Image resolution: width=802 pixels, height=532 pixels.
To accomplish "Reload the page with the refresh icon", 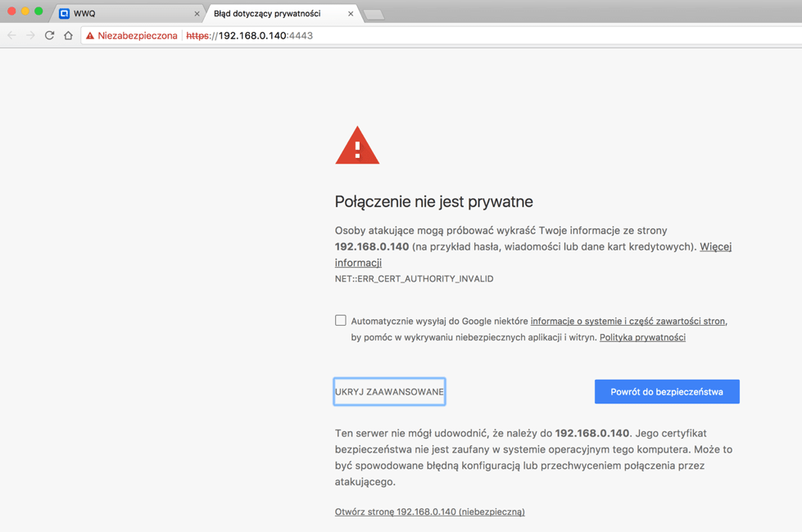I will [x=49, y=36].
